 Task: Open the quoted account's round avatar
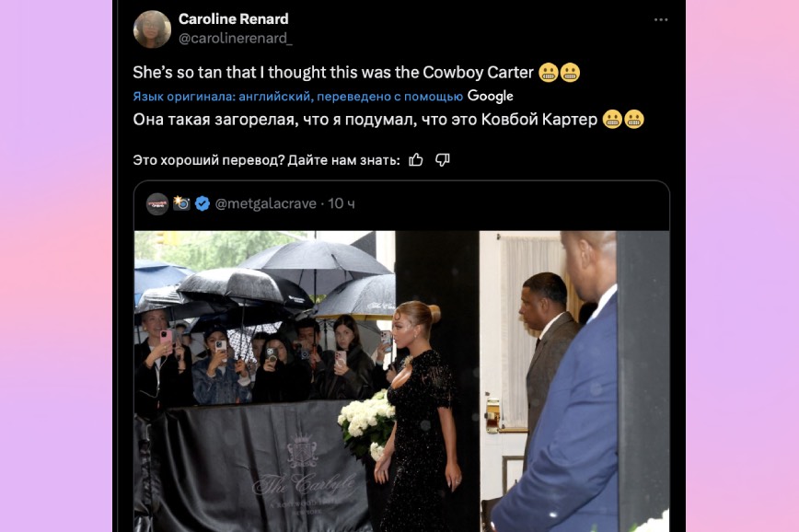click(x=157, y=203)
